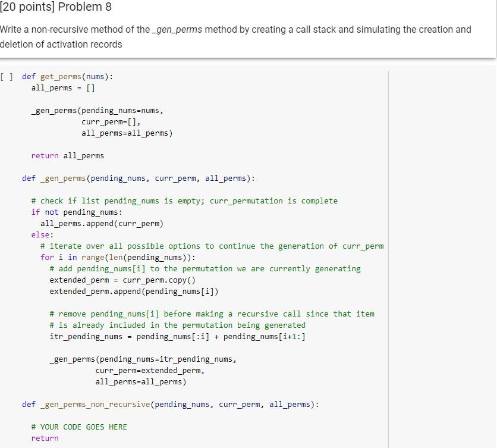Run the code cell execute button
The height and width of the screenshot is (448, 497).
(7, 76)
